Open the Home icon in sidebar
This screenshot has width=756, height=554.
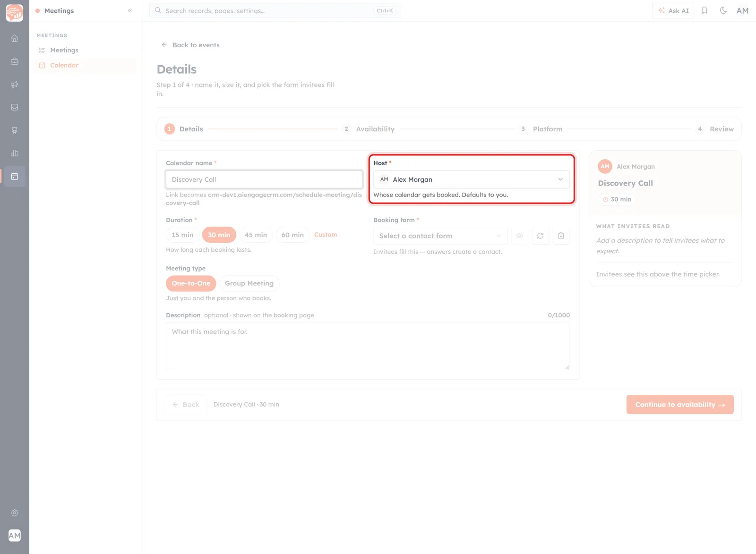pyautogui.click(x=15, y=38)
